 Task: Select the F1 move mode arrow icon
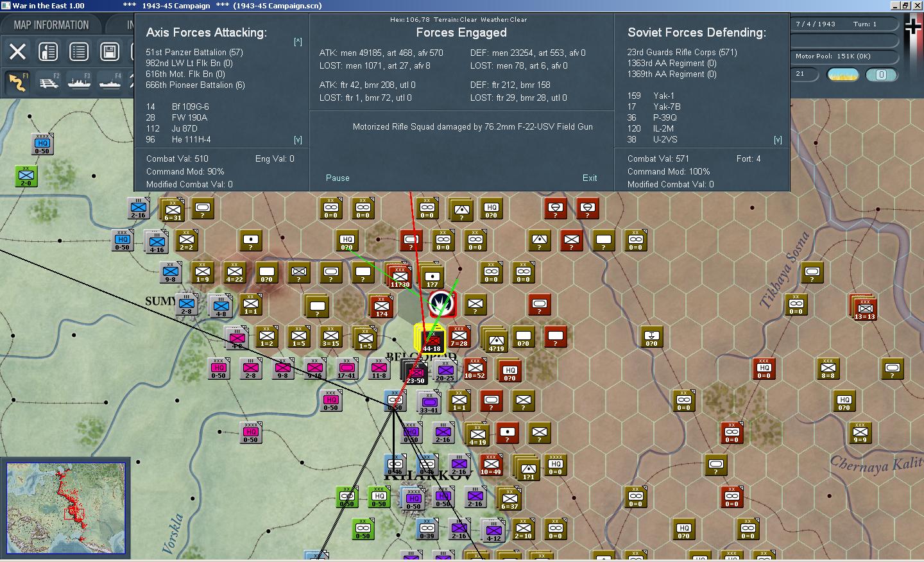coord(18,82)
